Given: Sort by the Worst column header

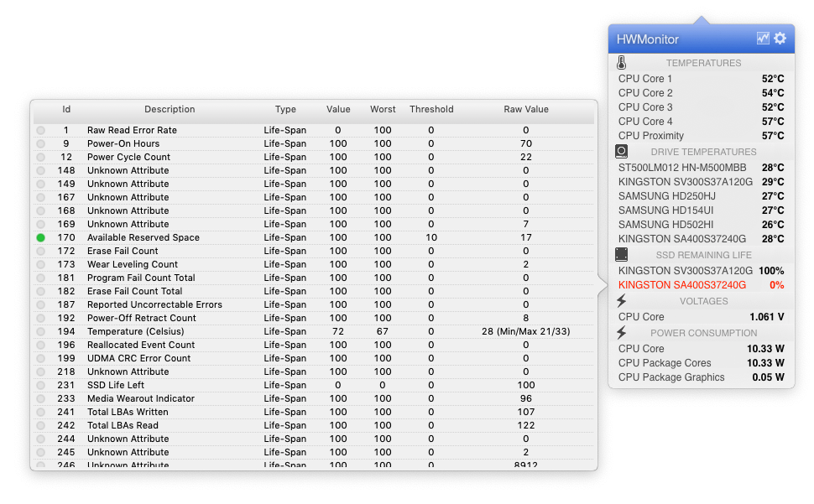Looking at the screenshot, I should click(383, 109).
